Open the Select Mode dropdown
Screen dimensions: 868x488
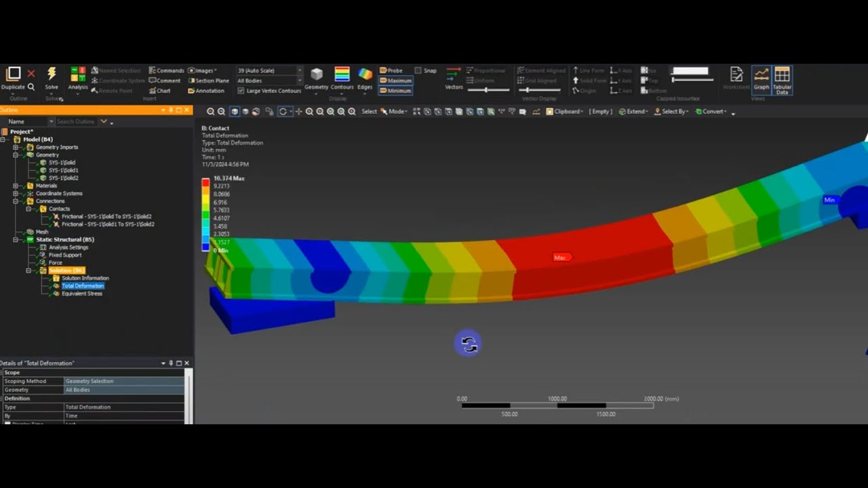393,112
